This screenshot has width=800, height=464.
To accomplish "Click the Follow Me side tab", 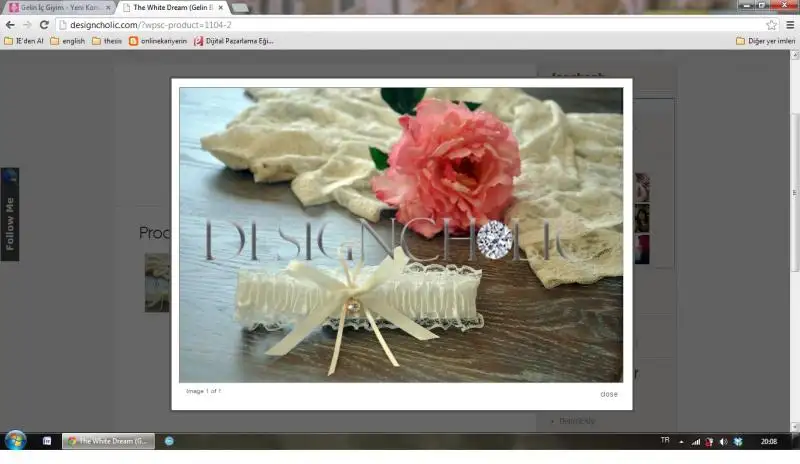I will point(10,214).
